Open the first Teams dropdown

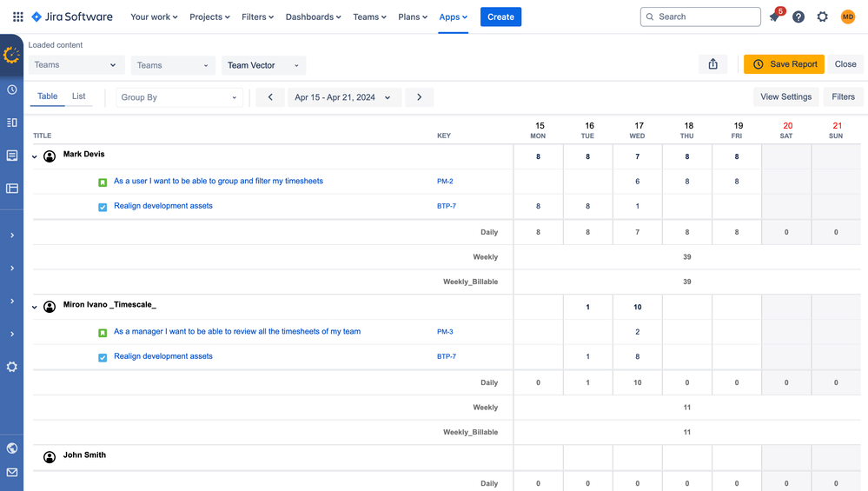pyautogui.click(x=76, y=65)
